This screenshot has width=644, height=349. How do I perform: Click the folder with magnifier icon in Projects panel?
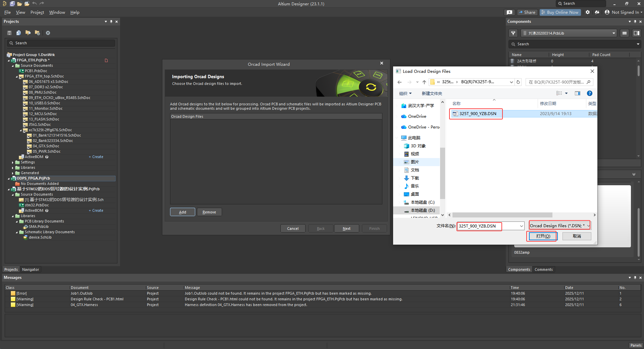(28, 33)
